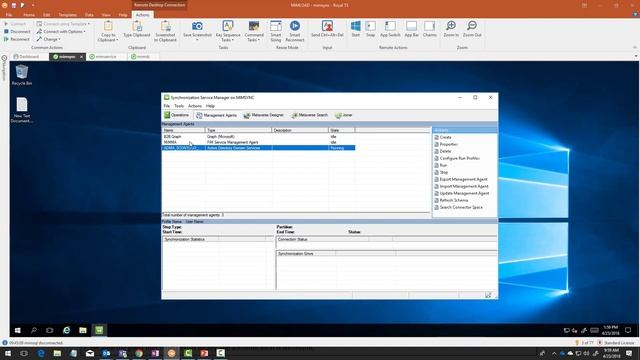Open Edge on the local taskbar
This screenshot has height=360, width=640.
pyautogui.click(x=41, y=353)
